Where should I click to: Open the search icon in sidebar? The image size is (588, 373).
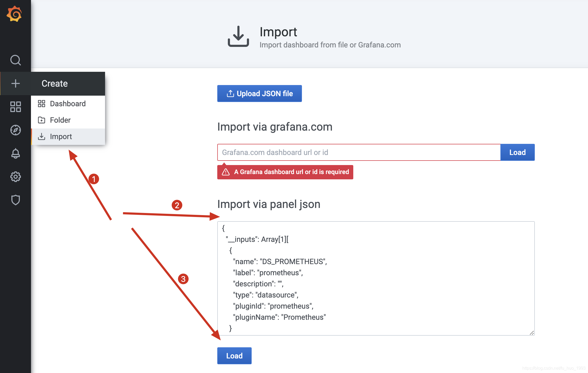(15, 60)
